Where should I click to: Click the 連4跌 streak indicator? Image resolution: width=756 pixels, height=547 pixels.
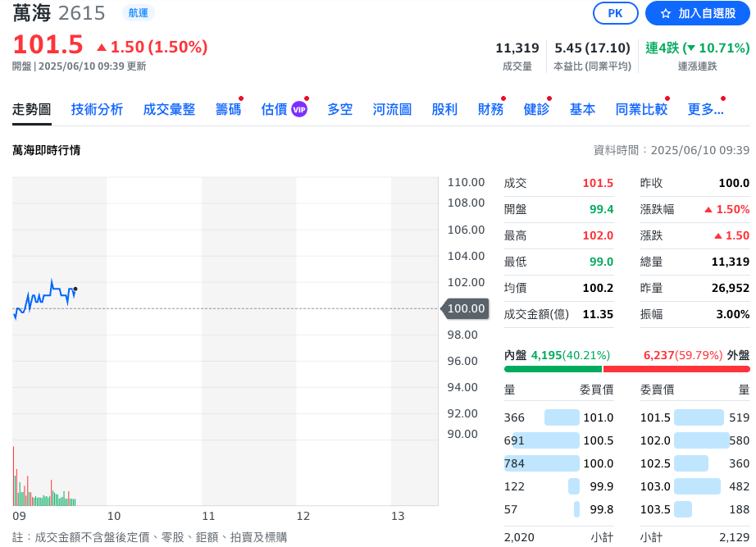click(x=697, y=48)
